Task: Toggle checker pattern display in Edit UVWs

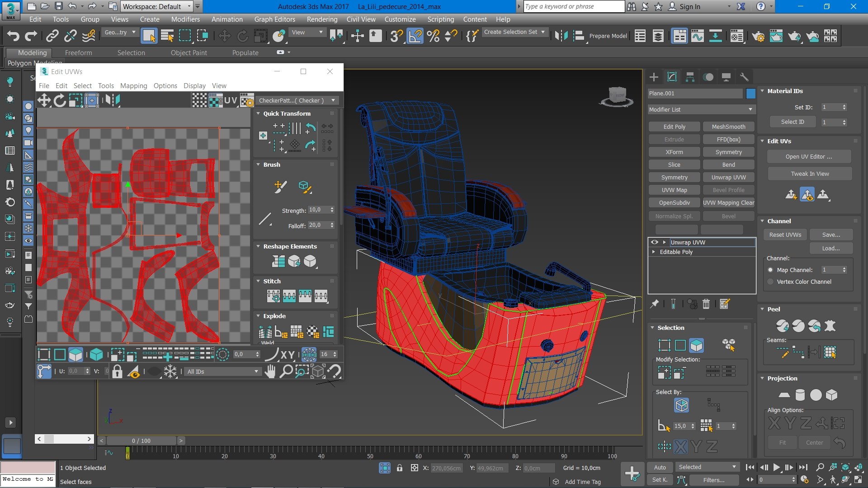Action: click(199, 100)
